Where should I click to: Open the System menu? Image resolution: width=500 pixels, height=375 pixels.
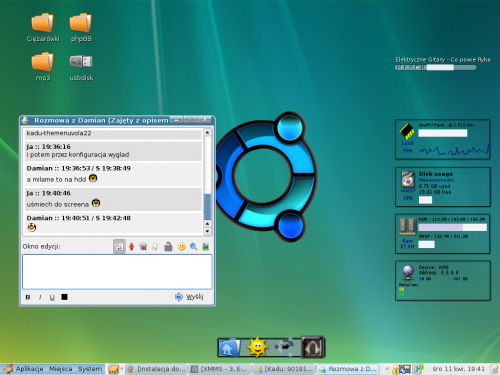[x=90, y=369]
